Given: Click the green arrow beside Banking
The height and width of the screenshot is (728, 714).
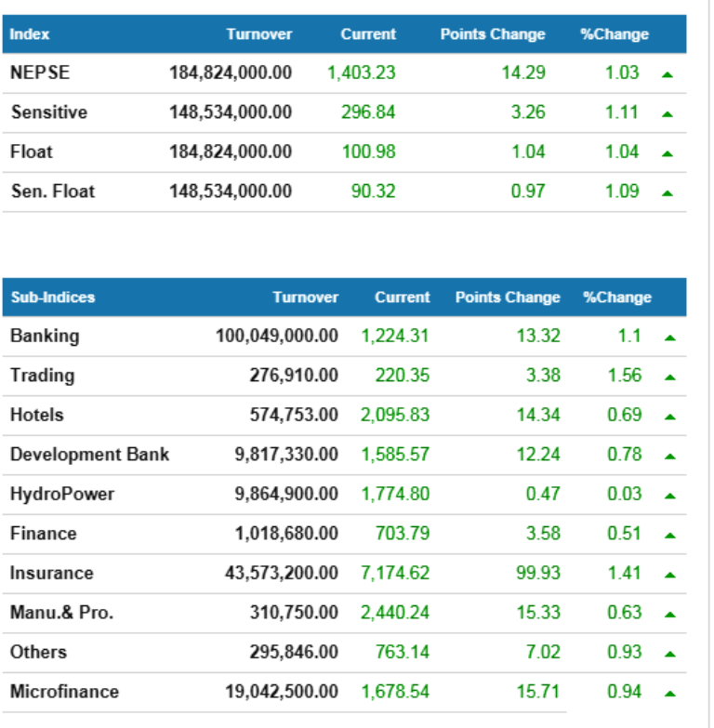Looking at the screenshot, I should point(669,338).
